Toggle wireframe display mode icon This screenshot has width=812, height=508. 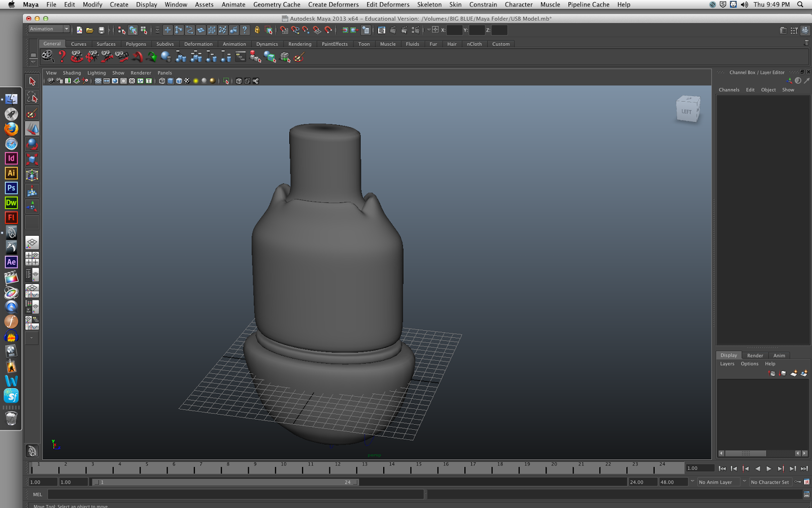point(161,81)
